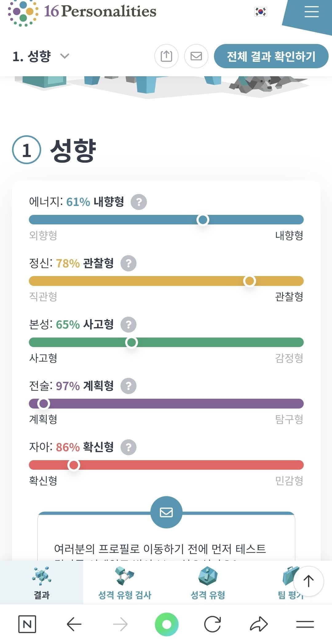Click the help icon next to 정신 관찰형
This screenshot has width=332, height=644.
pos(128,263)
